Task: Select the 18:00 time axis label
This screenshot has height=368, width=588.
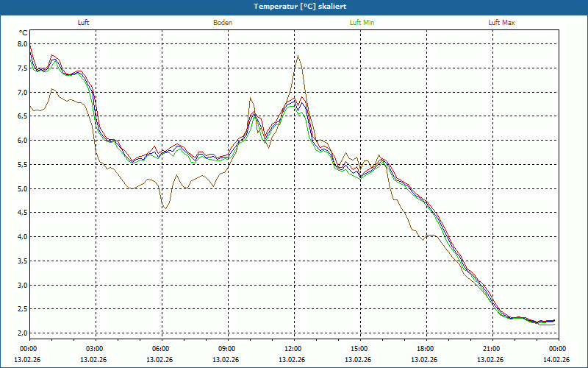Action: 425,348
